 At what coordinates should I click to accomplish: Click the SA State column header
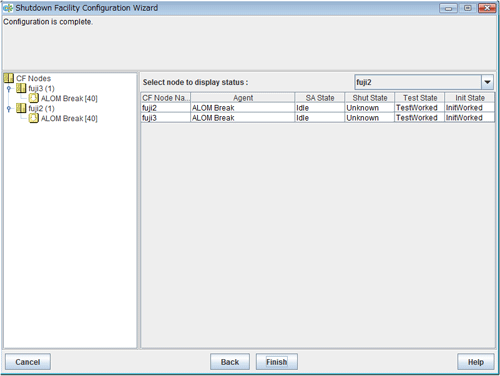pyautogui.click(x=320, y=98)
